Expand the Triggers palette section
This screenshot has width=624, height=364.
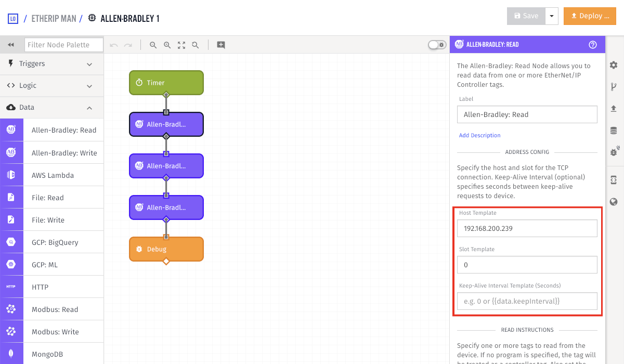[x=52, y=64]
